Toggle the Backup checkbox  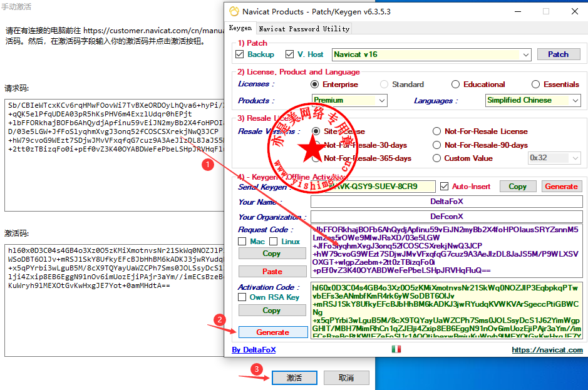(x=240, y=54)
